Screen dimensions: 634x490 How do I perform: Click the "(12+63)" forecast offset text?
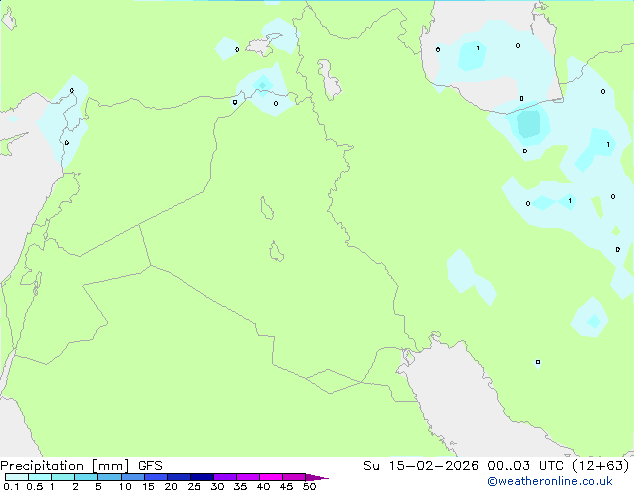[x=601, y=466]
